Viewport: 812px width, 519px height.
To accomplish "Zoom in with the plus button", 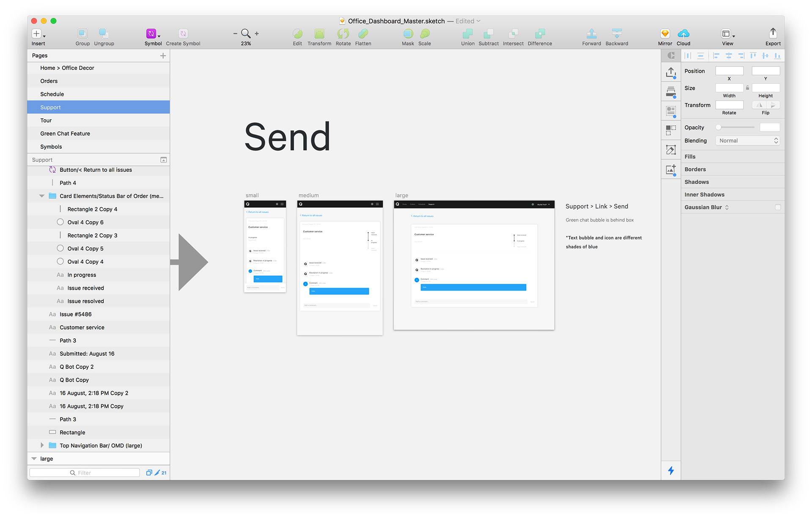I will coord(257,33).
